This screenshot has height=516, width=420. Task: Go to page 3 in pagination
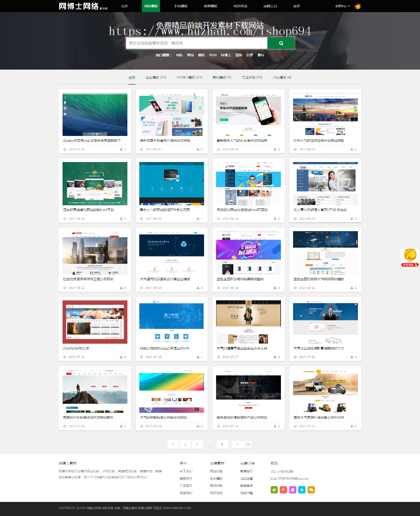point(185,444)
